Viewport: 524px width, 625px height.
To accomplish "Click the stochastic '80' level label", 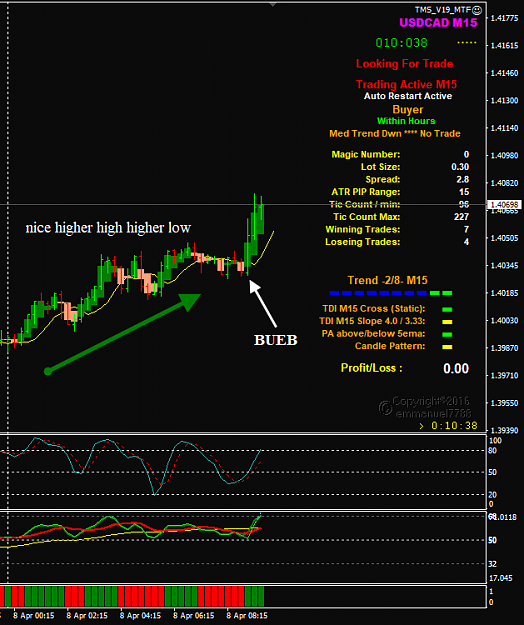I will coord(493,451).
